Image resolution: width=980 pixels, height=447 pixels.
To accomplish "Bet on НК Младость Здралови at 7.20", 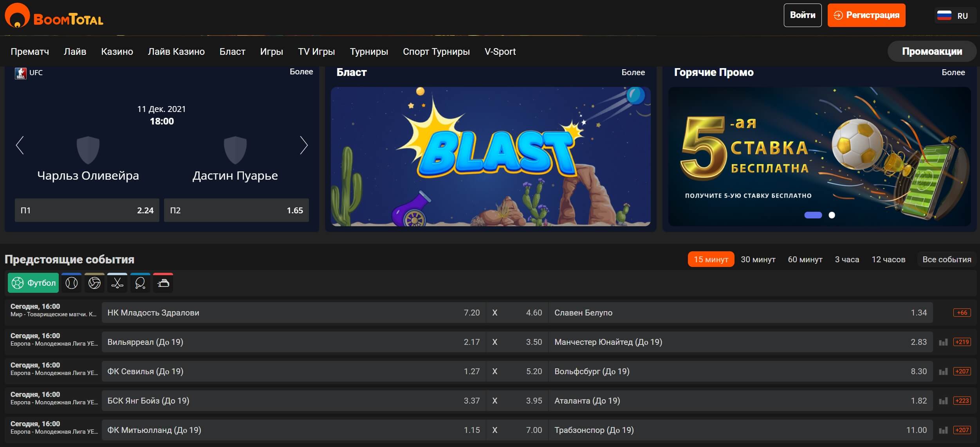I will 294,312.
